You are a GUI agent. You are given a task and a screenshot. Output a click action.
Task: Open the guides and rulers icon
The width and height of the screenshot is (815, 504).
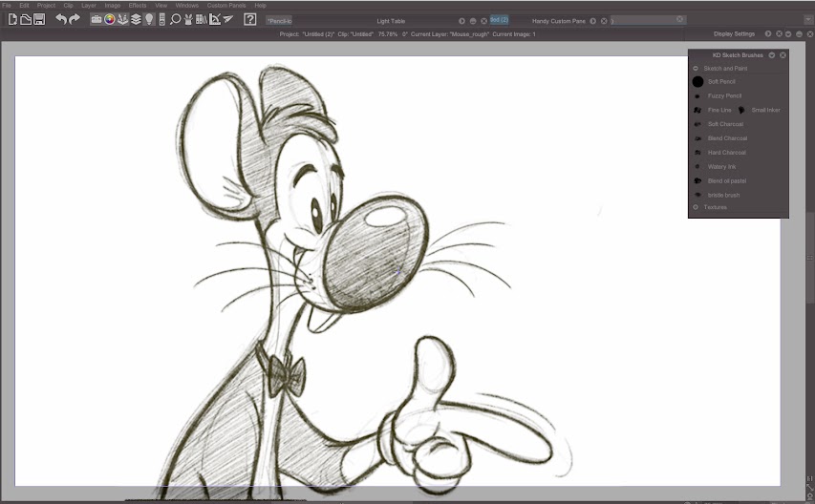coord(215,20)
